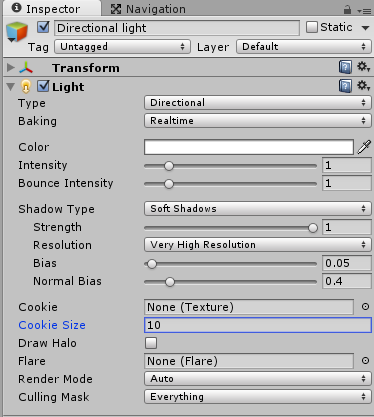Click the Bounce Intensity label
The image size is (374, 417).
(66, 183)
